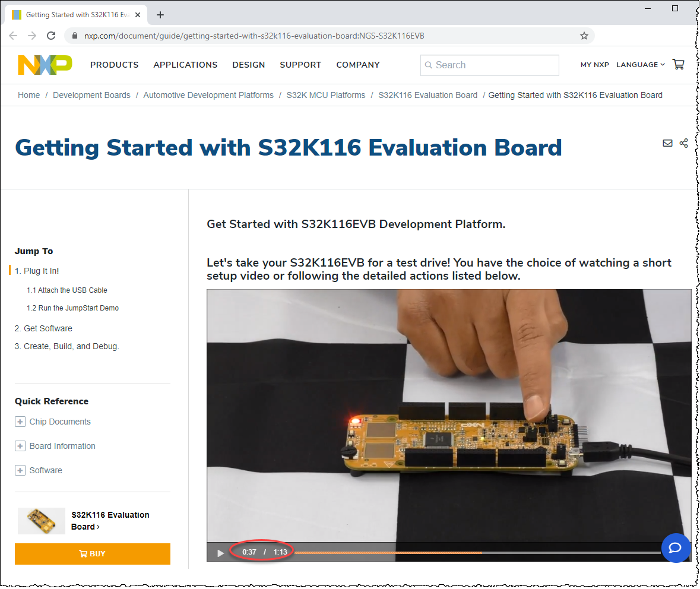Image resolution: width=700 pixels, height=589 pixels.
Task: Click the NXP logo
Action: point(45,65)
